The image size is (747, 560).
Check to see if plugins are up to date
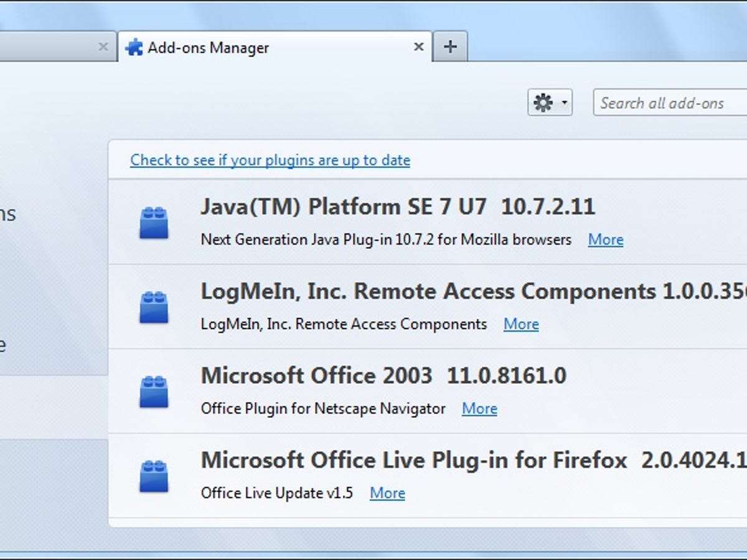[270, 160]
